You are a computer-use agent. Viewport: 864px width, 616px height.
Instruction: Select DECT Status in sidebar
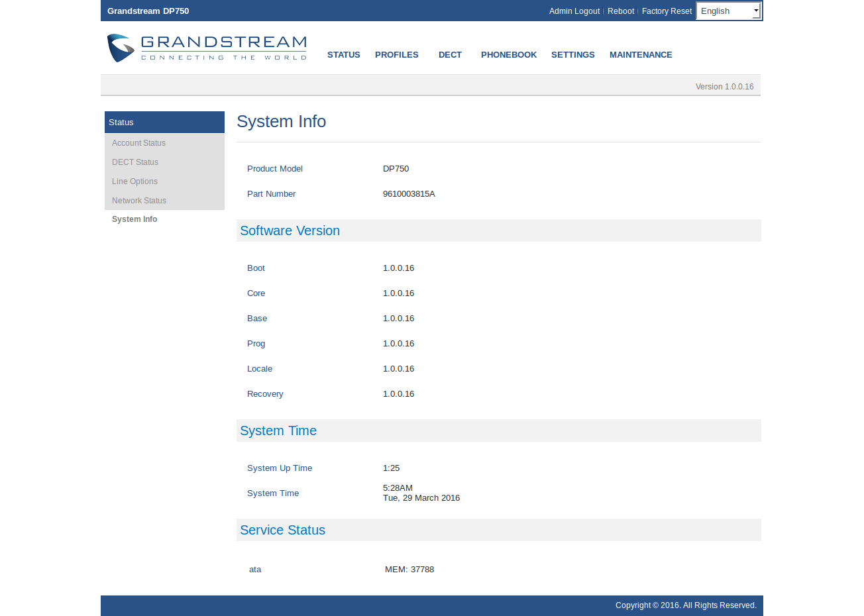tap(135, 162)
